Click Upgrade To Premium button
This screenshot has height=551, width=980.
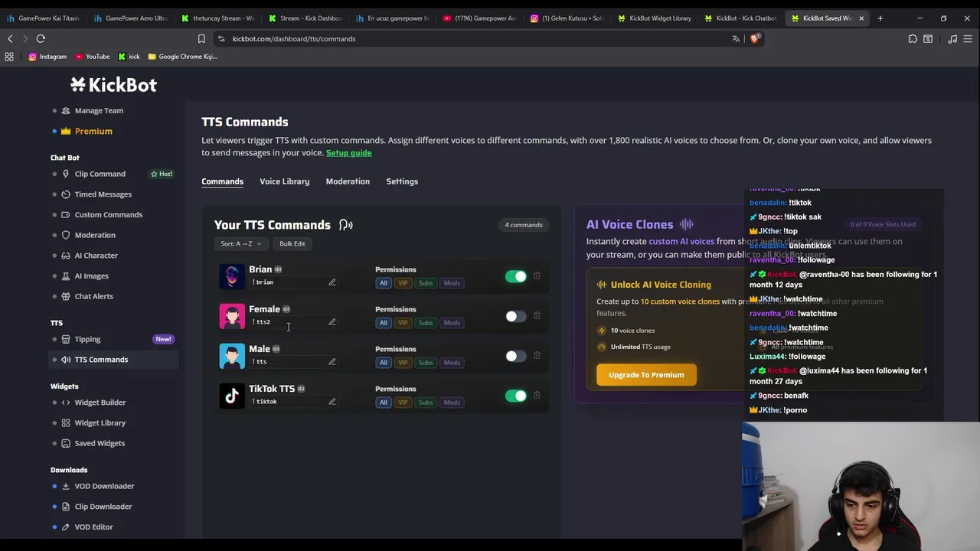[x=646, y=375]
